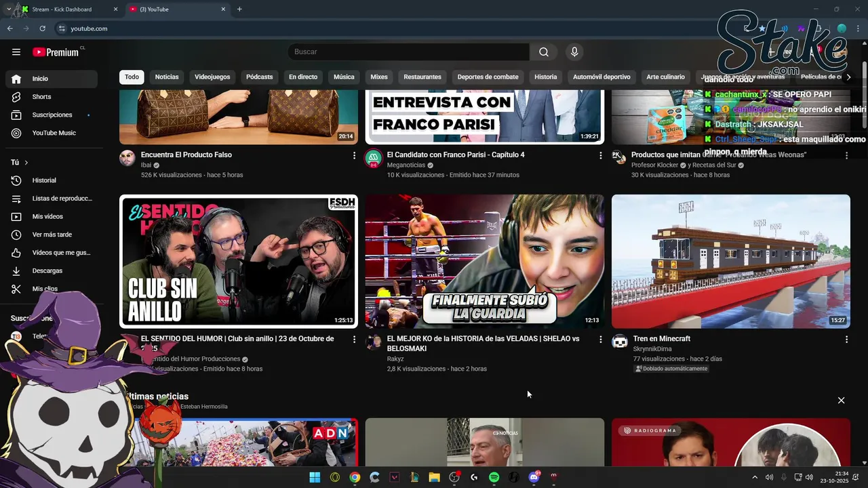Close the YouTube browser tab
868x488 pixels.
point(223,9)
